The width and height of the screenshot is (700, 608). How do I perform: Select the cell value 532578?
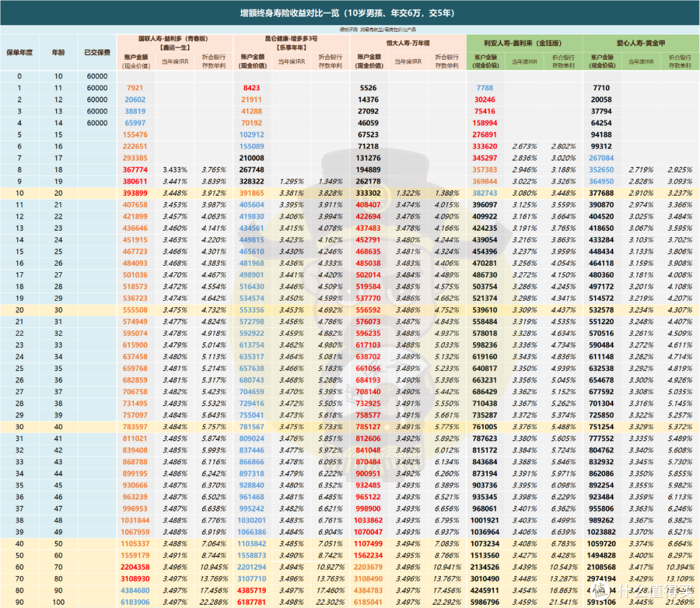601,310
